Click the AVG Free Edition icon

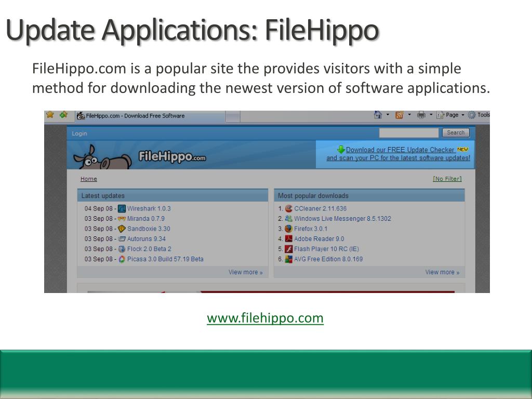tap(289, 259)
